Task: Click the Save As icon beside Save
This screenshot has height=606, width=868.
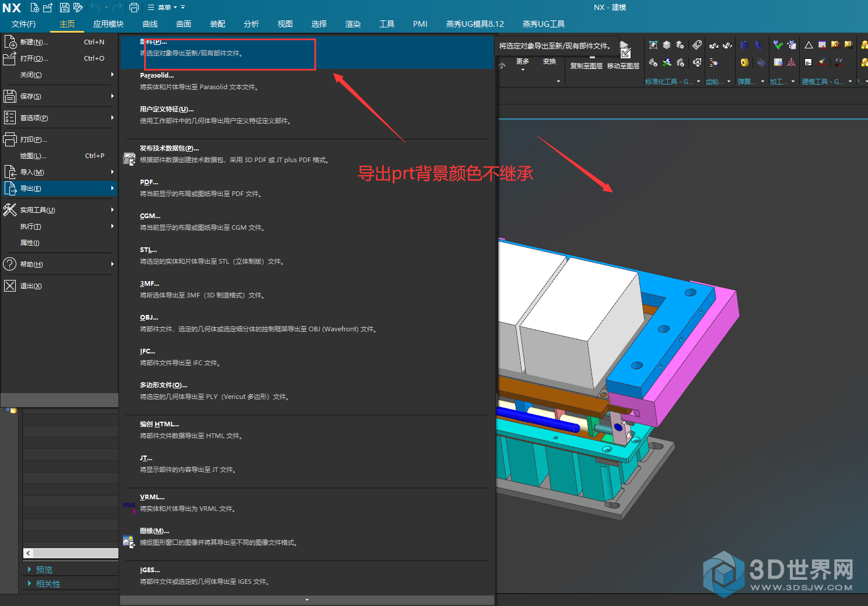Action: pyautogui.click(x=78, y=8)
